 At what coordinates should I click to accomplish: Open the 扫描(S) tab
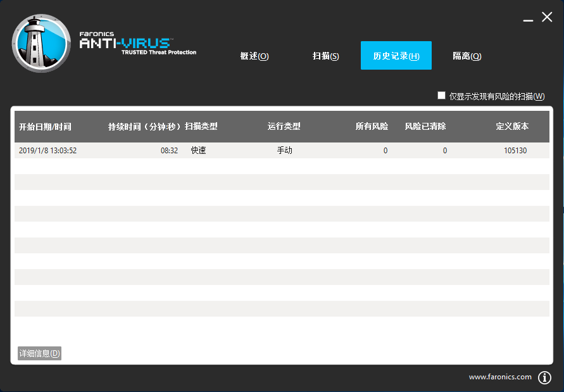coord(326,56)
